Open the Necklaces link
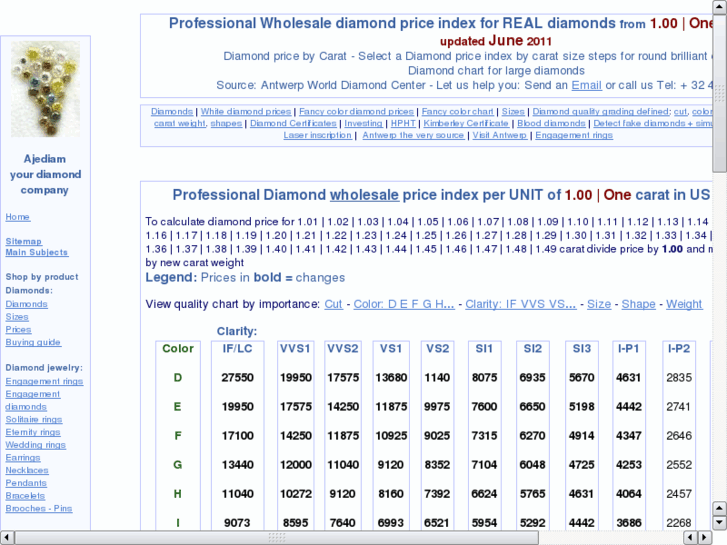This screenshot has height=545, width=727. [27, 470]
